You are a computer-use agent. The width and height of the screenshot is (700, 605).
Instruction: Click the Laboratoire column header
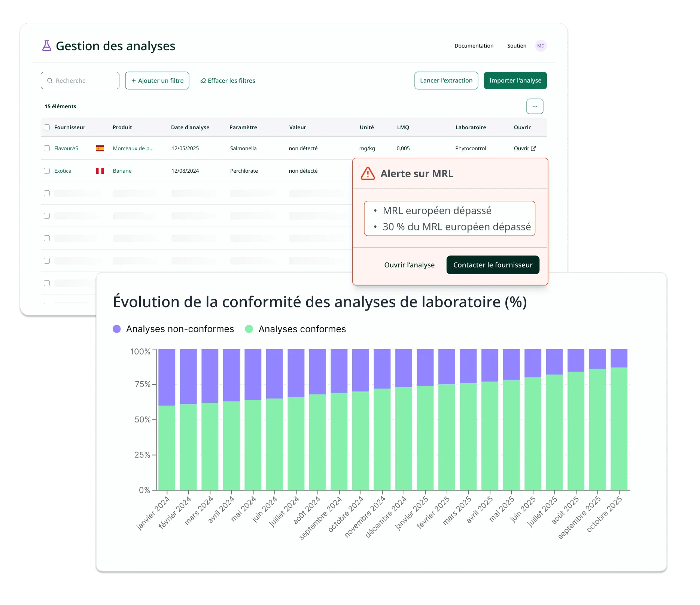pos(471,127)
